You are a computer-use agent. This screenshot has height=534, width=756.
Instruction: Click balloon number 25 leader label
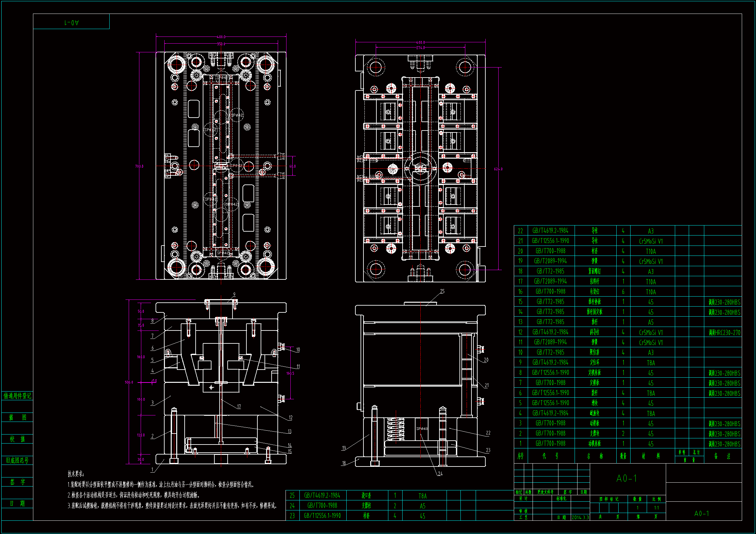point(442,291)
